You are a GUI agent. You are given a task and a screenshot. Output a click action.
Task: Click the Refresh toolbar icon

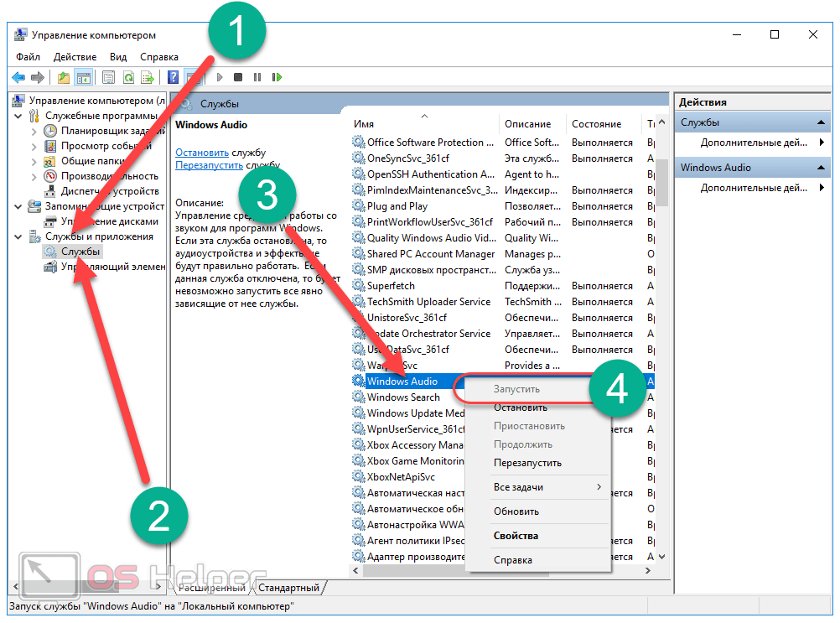click(x=128, y=77)
